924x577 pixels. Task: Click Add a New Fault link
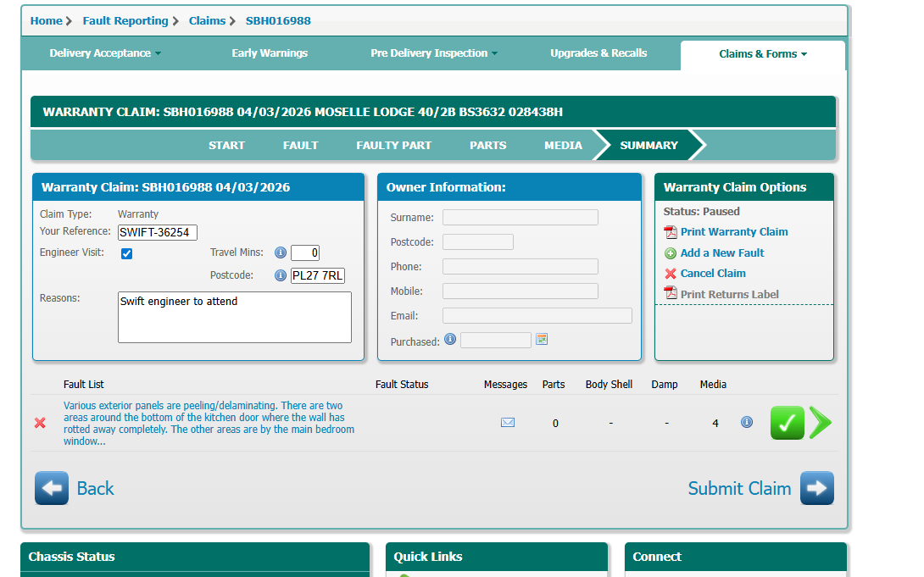coord(721,253)
